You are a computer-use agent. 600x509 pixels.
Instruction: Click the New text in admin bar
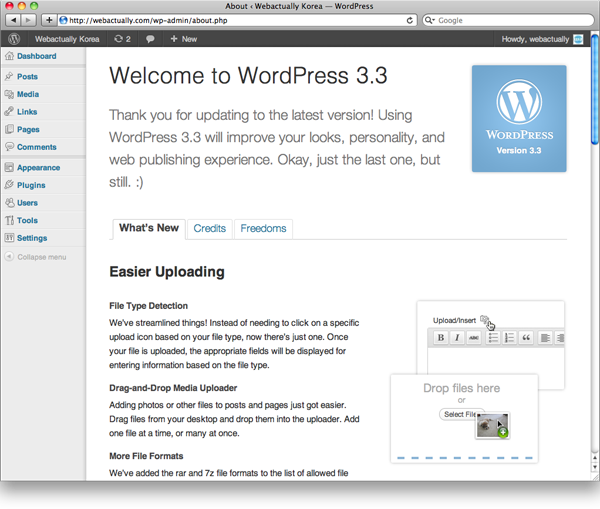tap(189, 39)
